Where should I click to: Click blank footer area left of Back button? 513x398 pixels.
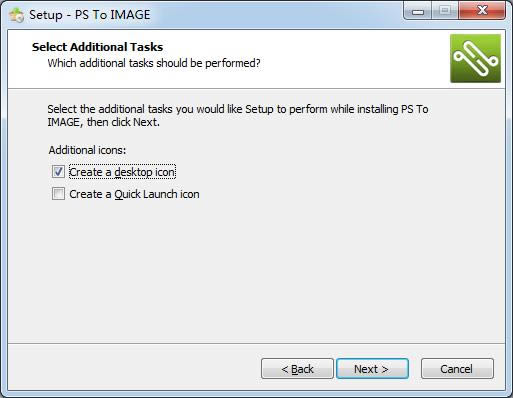133,369
